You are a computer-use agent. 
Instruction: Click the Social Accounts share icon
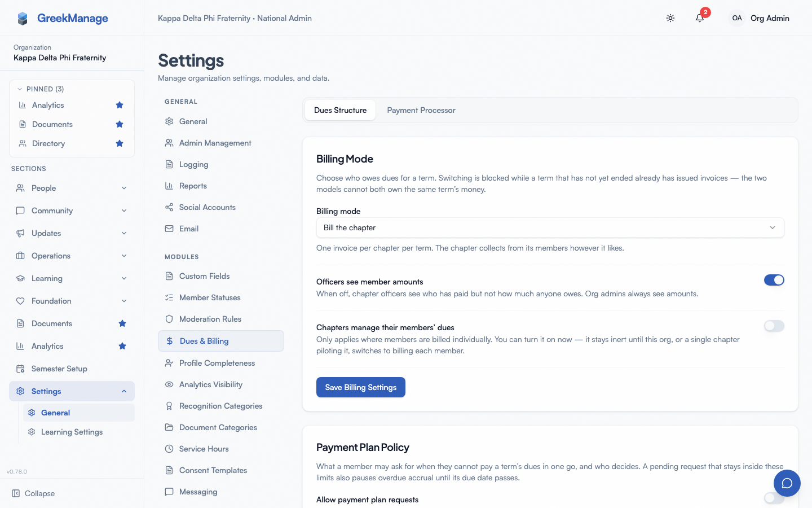click(169, 207)
